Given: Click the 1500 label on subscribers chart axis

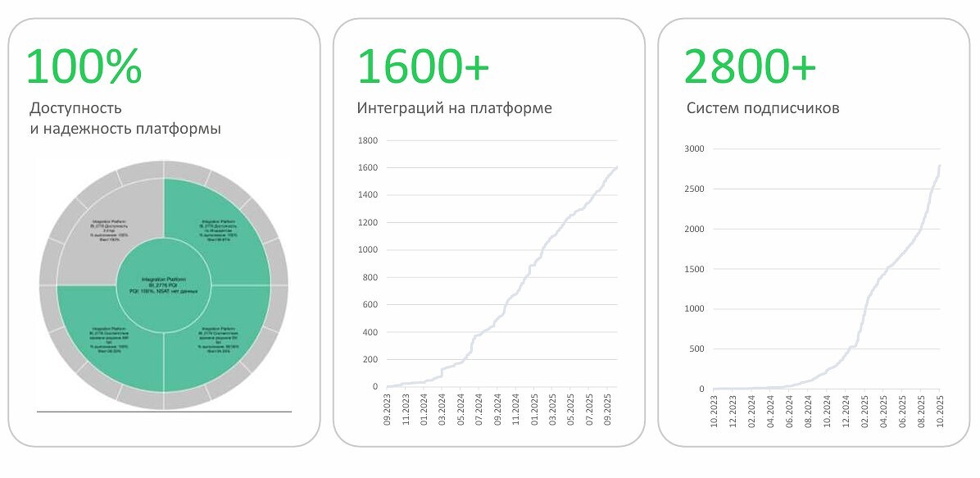Looking at the screenshot, I should pyautogui.click(x=695, y=269).
